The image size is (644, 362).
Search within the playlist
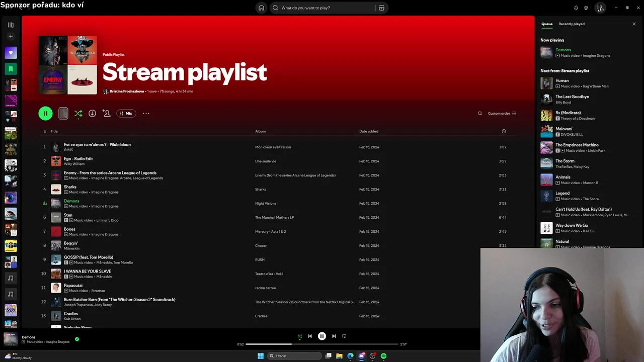(x=480, y=113)
